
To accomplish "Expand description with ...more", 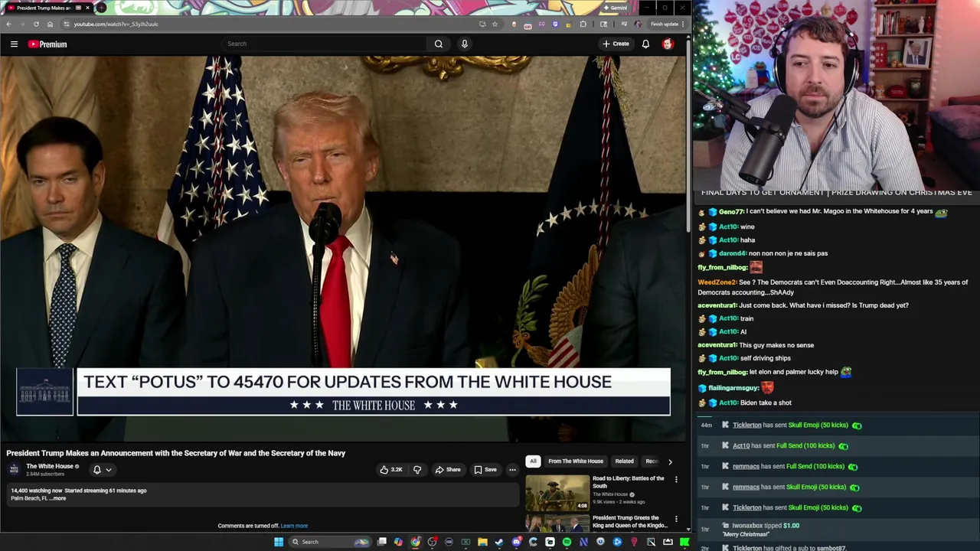I will click(58, 498).
